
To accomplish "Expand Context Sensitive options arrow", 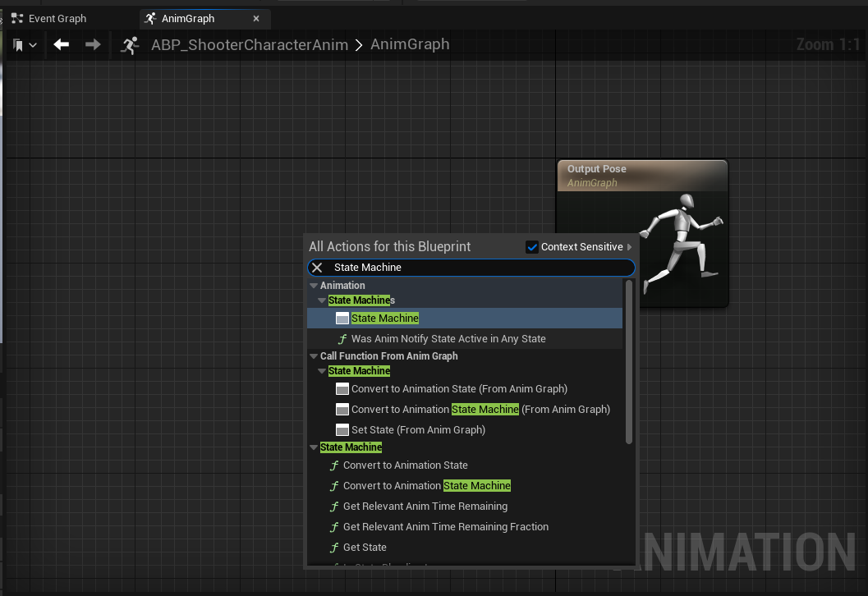I will click(x=629, y=247).
